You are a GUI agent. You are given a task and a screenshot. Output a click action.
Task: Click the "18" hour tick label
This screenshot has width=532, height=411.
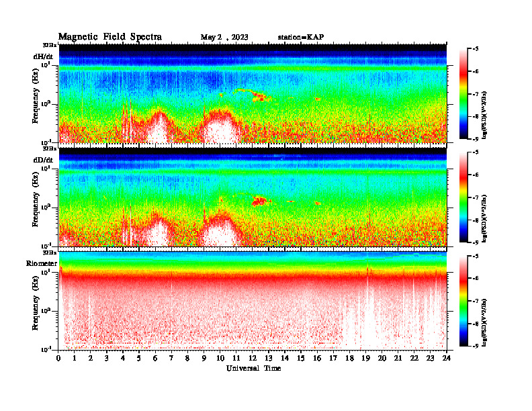[x=349, y=359]
